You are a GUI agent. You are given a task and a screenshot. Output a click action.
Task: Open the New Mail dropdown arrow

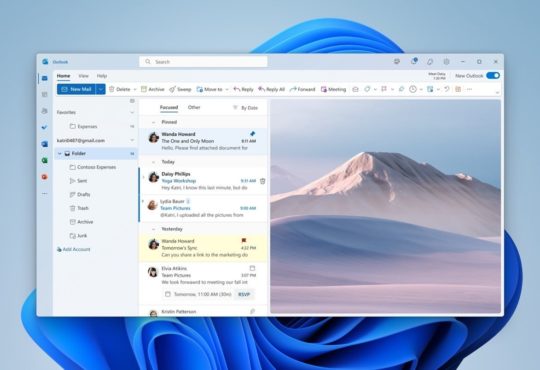(x=101, y=89)
